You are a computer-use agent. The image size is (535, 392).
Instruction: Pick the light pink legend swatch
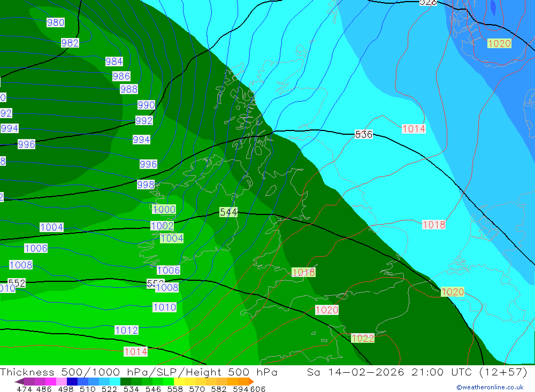(62, 381)
